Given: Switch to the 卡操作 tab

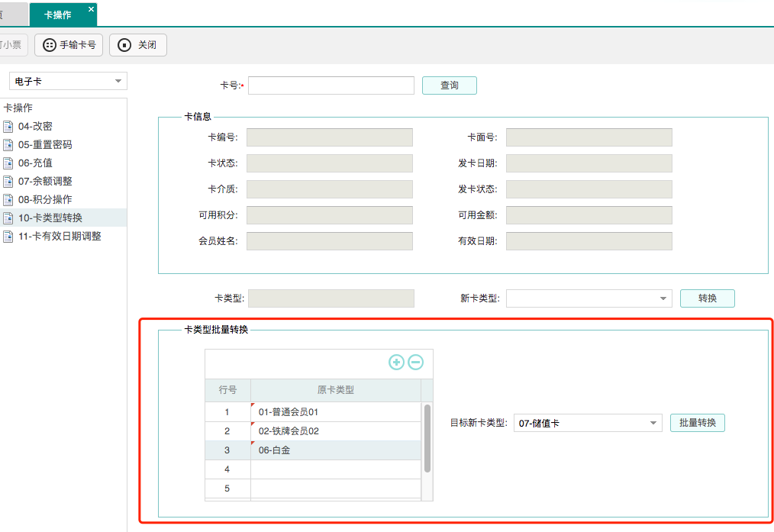Looking at the screenshot, I should [58, 15].
